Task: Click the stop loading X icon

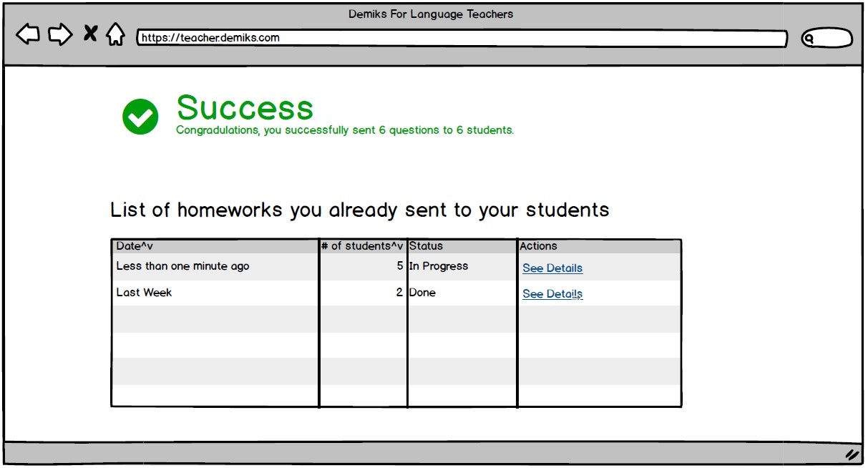Action: 90,34
